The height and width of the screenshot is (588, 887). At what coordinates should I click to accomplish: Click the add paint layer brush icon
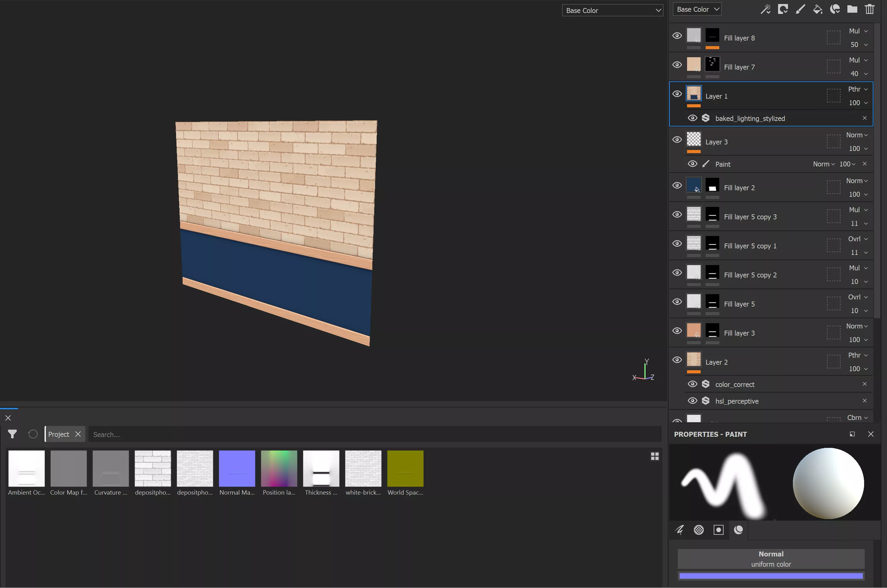pos(800,9)
